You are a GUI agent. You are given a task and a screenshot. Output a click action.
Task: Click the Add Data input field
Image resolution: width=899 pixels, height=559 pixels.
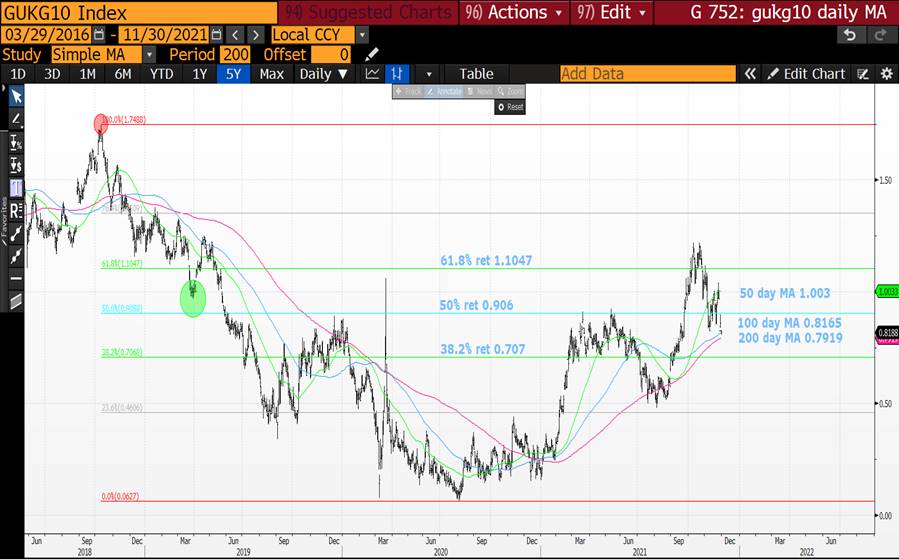tap(647, 74)
